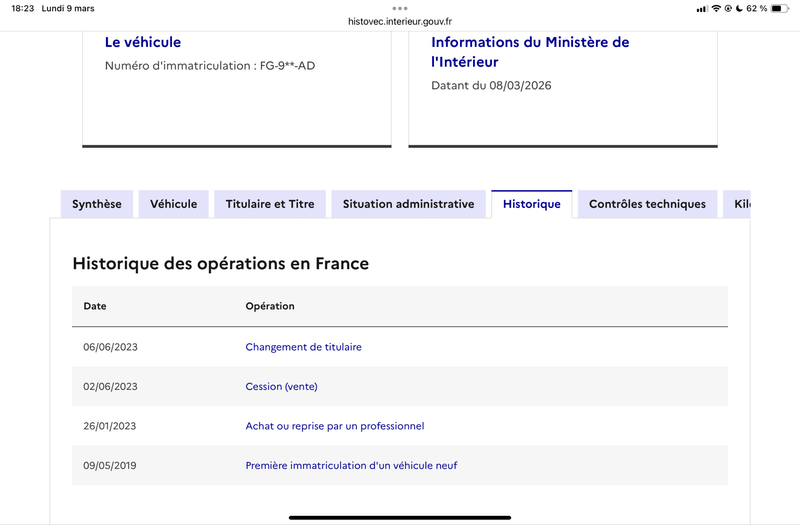800x525 pixels.
Task: Select the Titulaire et Titre tab
Action: (270, 204)
